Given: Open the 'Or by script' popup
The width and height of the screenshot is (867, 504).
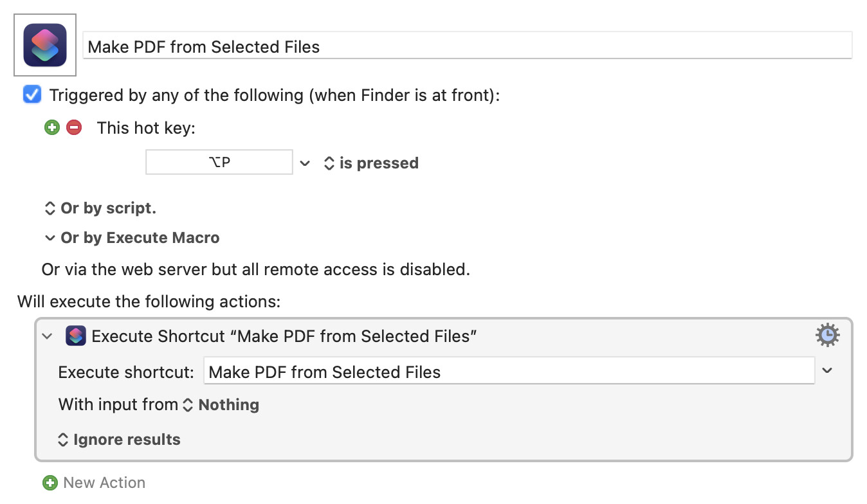Looking at the screenshot, I should click(x=100, y=208).
